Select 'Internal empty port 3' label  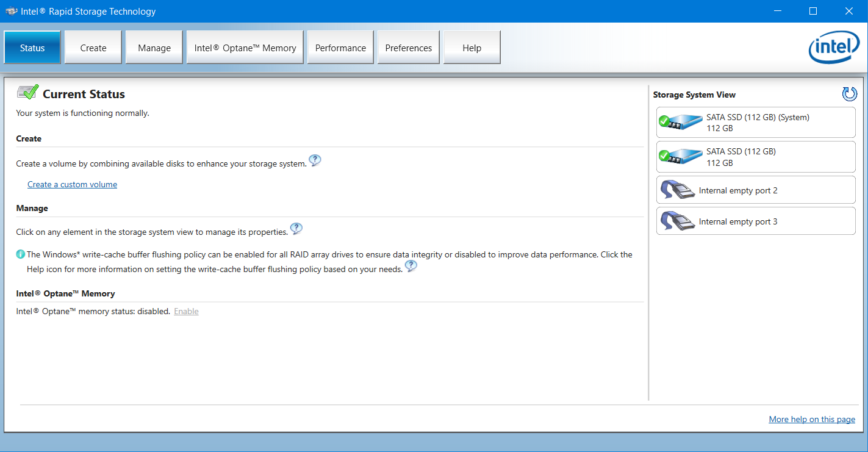click(x=738, y=221)
